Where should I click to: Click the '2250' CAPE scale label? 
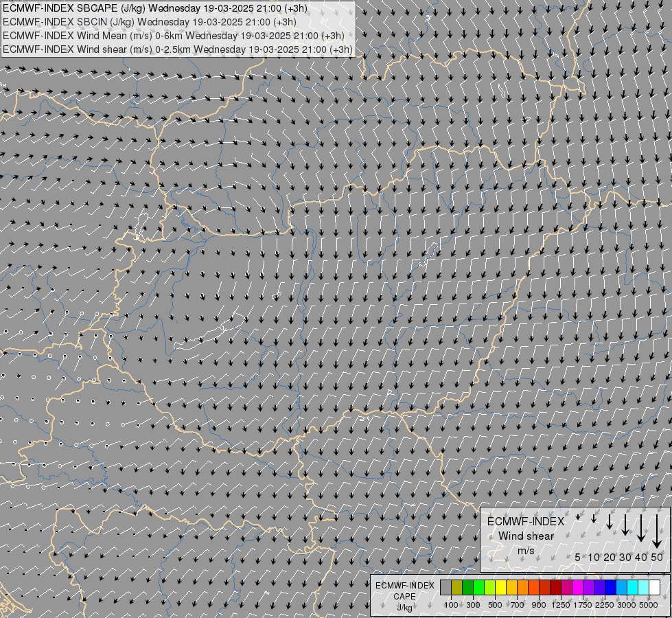[x=605, y=605]
